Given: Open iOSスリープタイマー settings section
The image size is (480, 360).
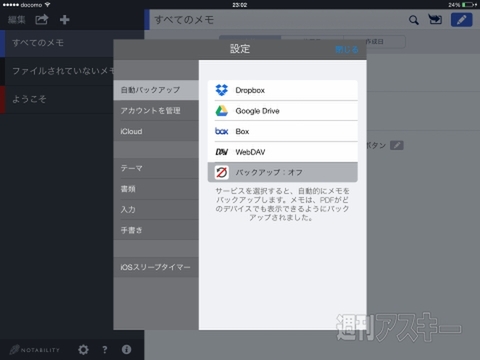Looking at the screenshot, I should point(156,267).
